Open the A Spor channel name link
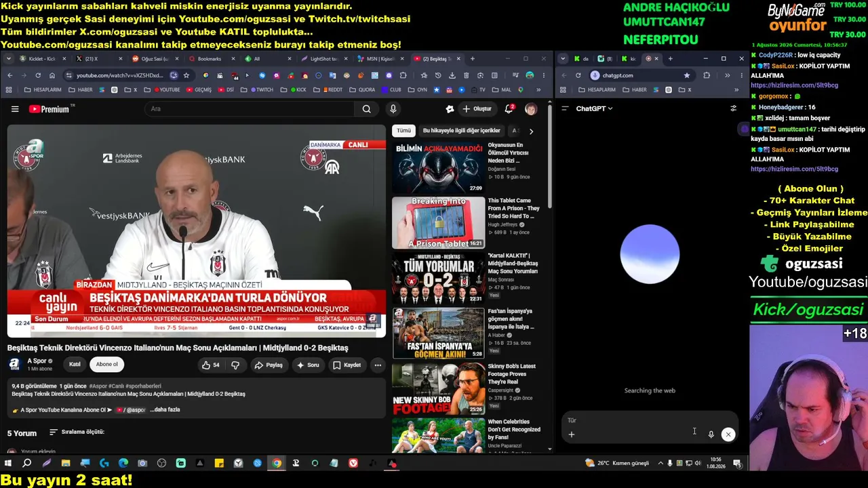This screenshot has width=868, height=488. [37, 361]
